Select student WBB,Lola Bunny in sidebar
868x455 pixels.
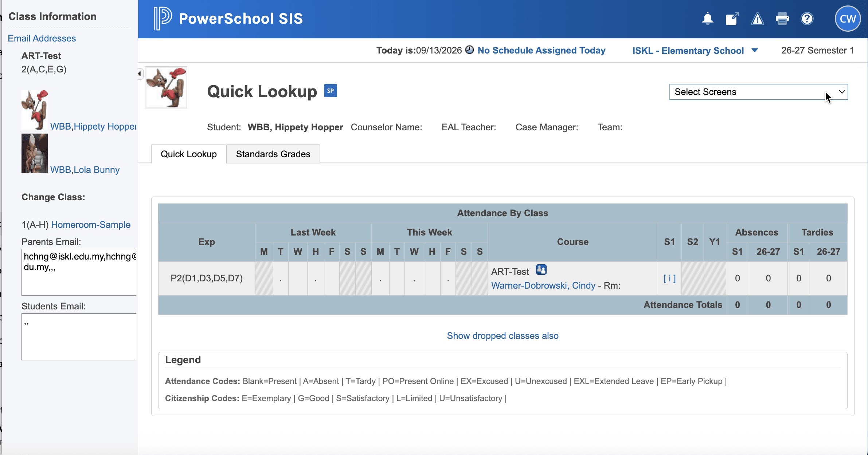[85, 170]
